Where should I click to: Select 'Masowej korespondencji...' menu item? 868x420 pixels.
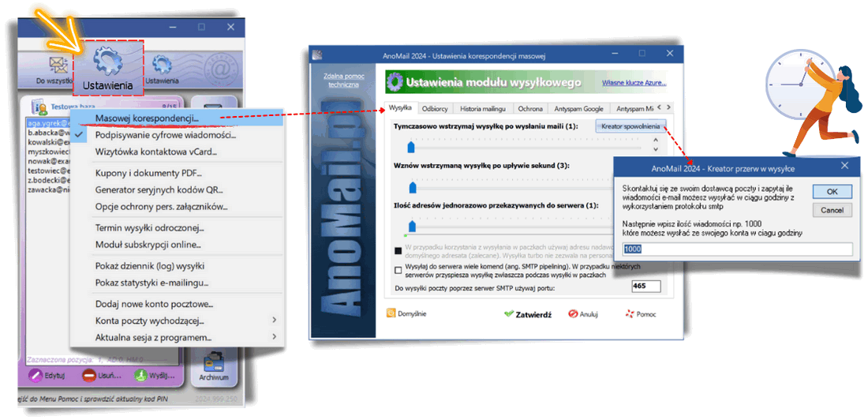[x=178, y=118]
